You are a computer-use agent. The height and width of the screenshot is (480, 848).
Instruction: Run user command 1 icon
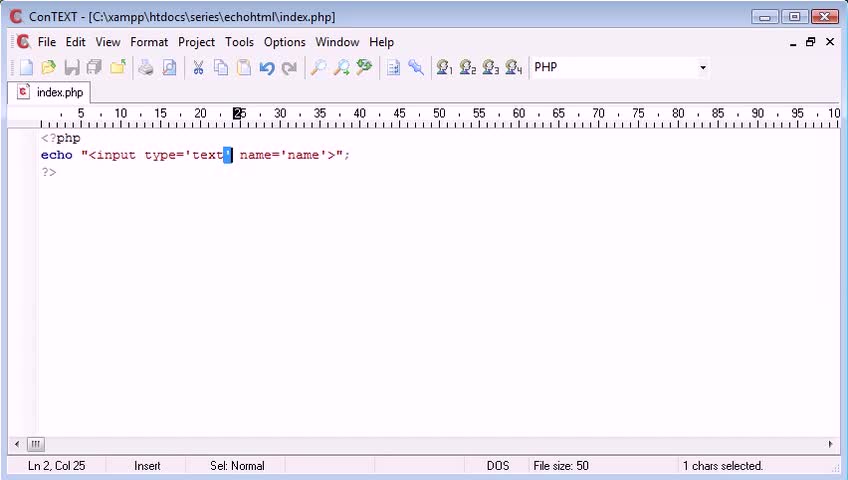445,68
